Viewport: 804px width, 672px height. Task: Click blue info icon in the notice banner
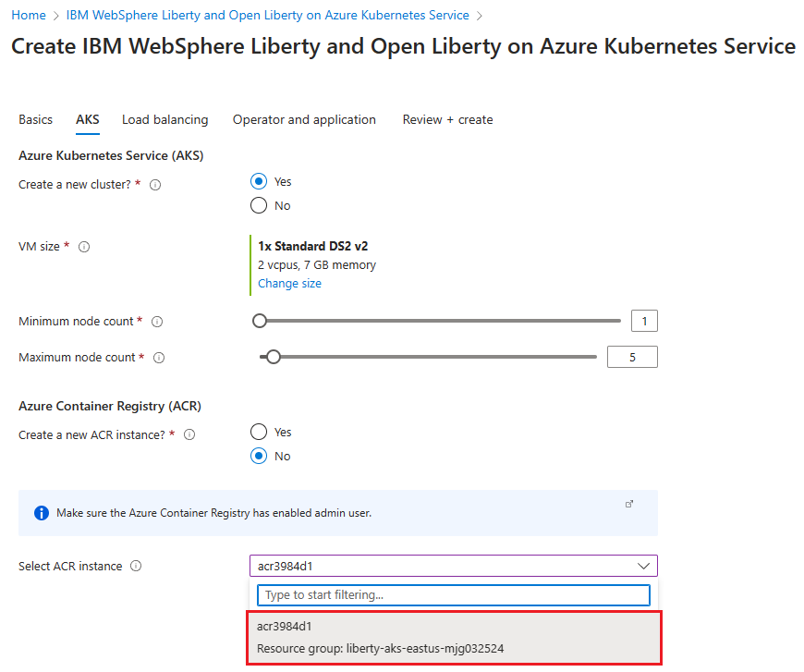[42, 513]
